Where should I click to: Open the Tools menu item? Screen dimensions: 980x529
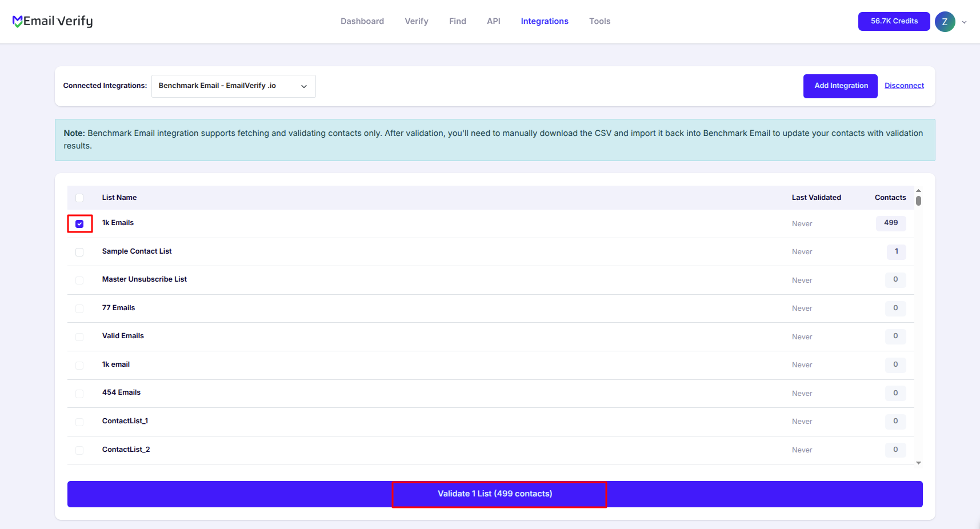point(600,21)
